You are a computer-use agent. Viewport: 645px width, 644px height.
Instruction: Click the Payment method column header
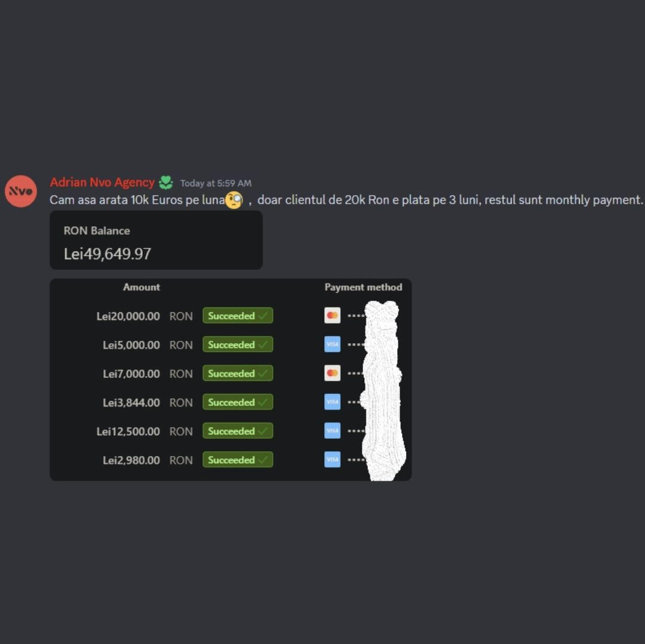[x=363, y=287]
